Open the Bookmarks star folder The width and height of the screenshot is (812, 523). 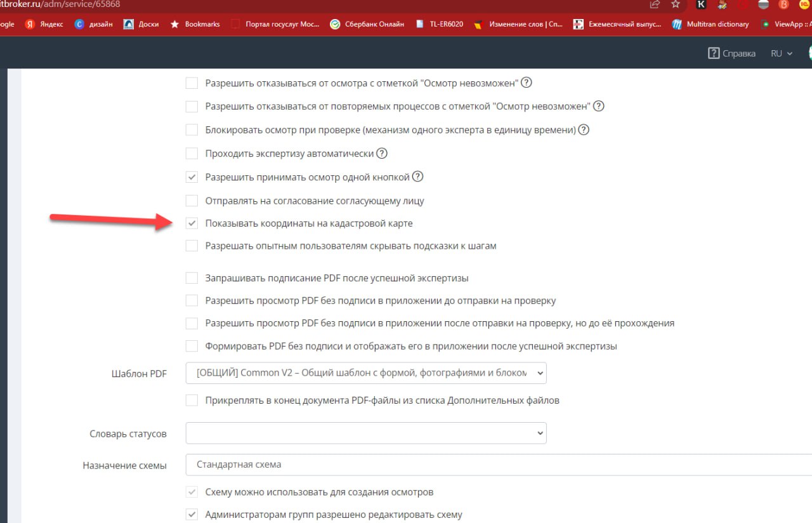(x=195, y=24)
